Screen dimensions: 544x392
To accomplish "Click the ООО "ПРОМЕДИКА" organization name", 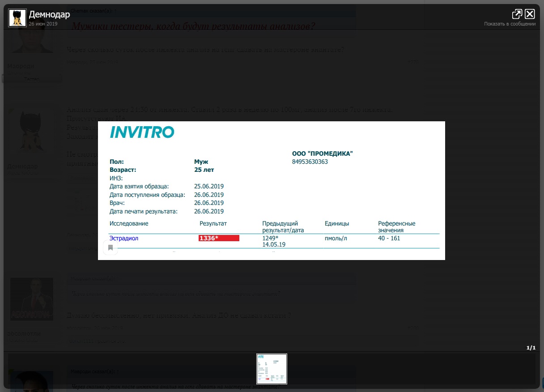I will (x=322, y=153).
